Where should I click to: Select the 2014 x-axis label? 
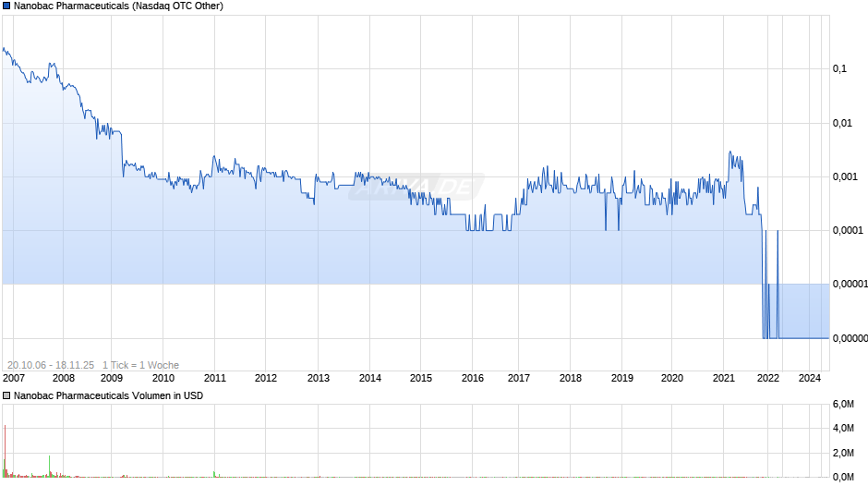click(369, 378)
